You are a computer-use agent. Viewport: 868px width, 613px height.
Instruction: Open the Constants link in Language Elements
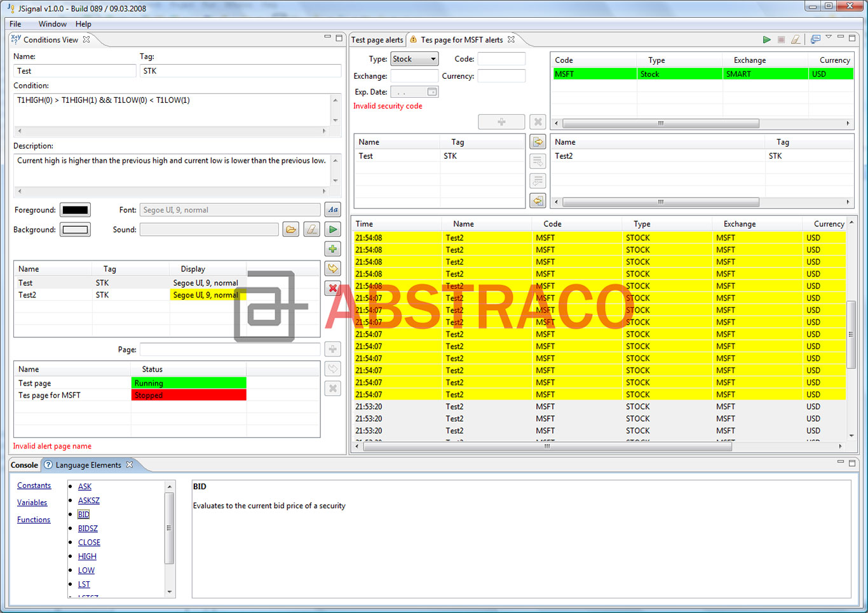[x=34, y=485]
